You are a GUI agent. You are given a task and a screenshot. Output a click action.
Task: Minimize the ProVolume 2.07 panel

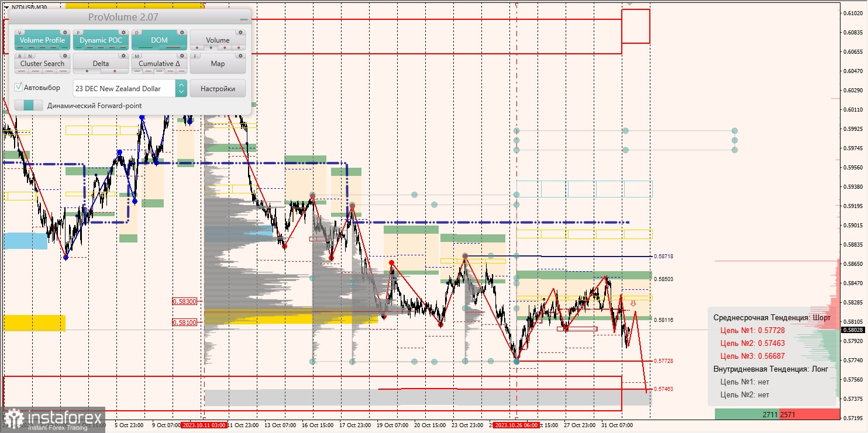pos(243,18)
